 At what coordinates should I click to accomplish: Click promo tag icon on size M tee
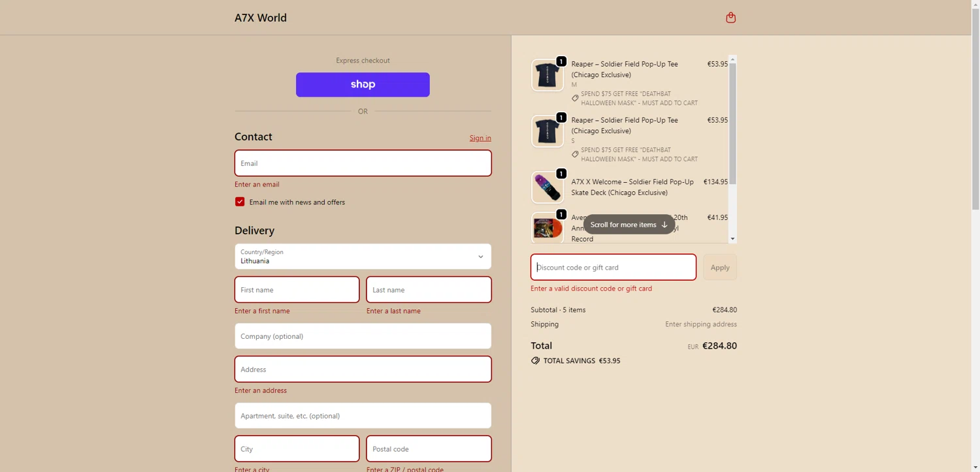[x=575, y=99]
